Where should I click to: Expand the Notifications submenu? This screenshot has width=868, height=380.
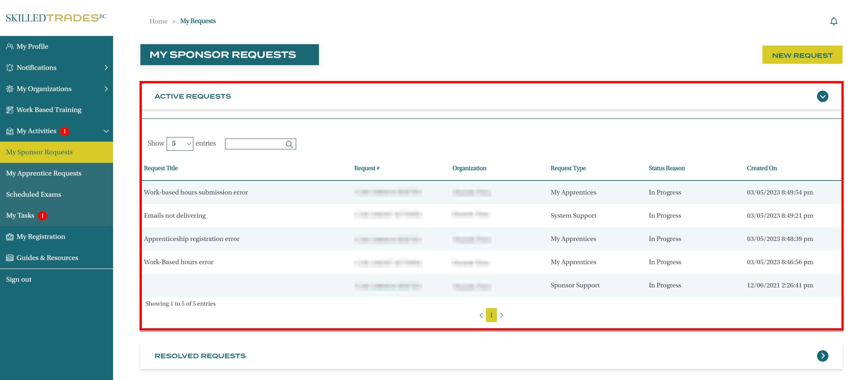(106, 68)
